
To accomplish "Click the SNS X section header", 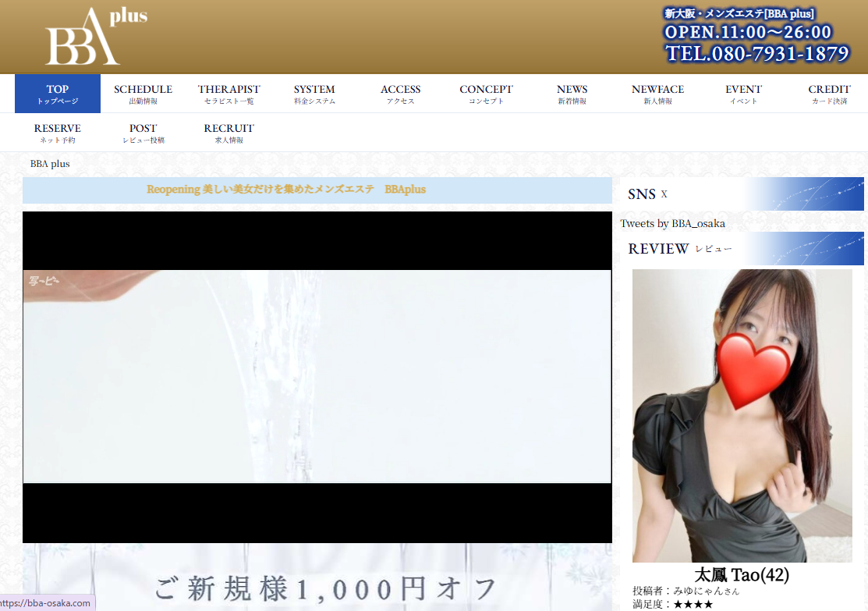I will pos(742,194).
